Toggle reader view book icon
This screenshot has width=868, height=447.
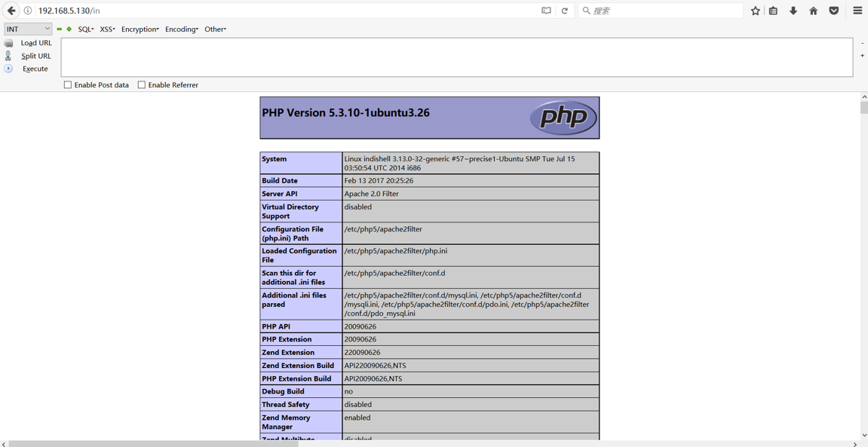(547, 11)
